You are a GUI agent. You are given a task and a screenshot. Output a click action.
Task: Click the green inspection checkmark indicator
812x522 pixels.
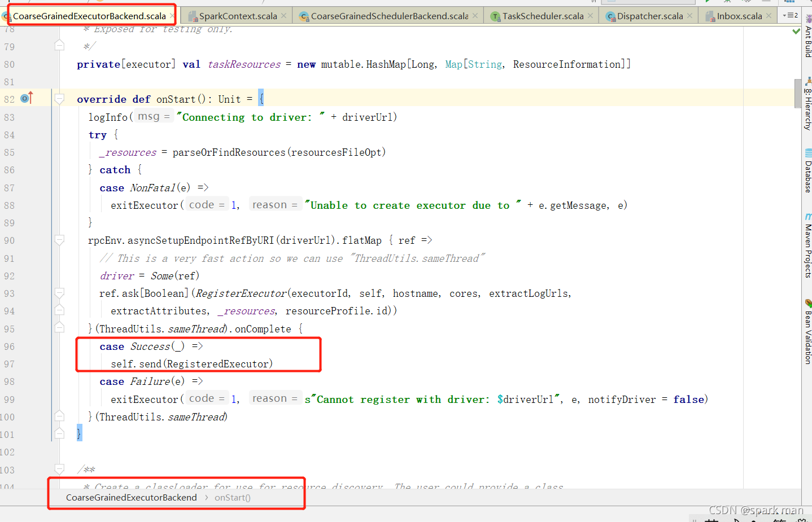tap(796, 32)
